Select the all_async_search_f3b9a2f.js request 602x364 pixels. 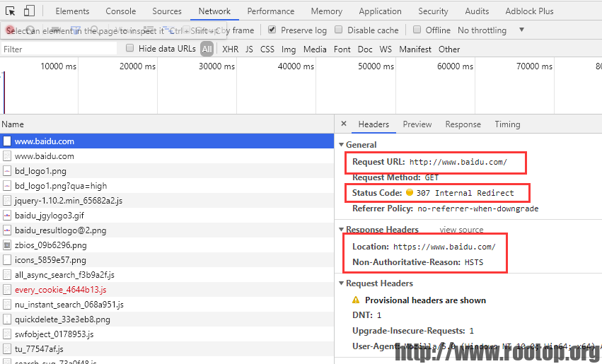[x=167, y=275]
